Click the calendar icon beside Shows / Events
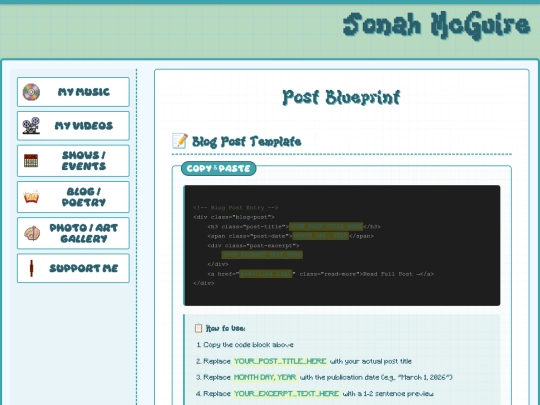 pos(31,160)
